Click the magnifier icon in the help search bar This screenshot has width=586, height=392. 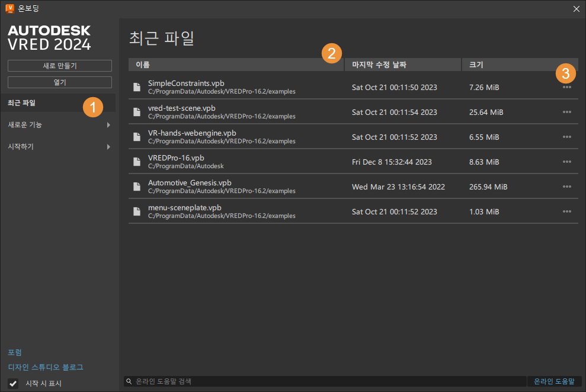coord(129,381)
